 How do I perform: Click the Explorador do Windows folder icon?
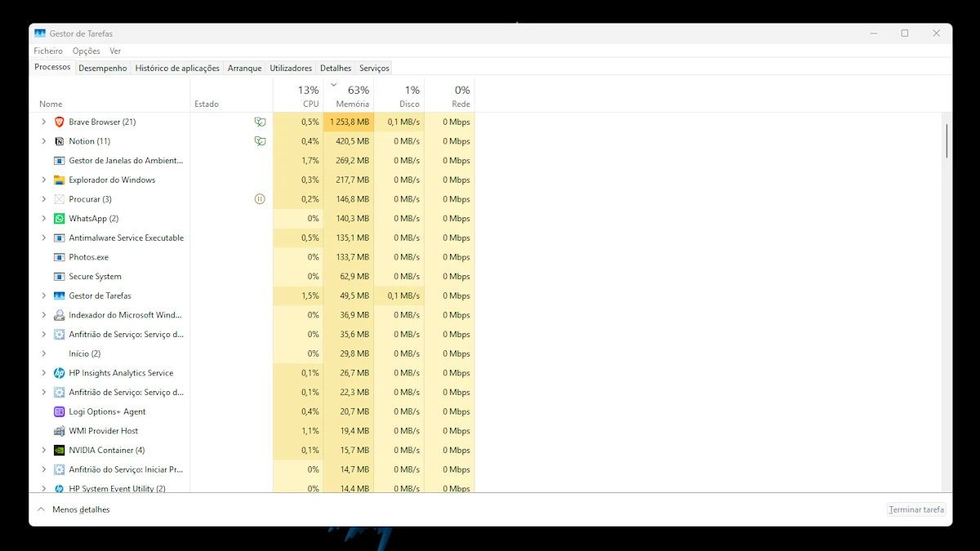pyautogui.click(x=59, y=180)
